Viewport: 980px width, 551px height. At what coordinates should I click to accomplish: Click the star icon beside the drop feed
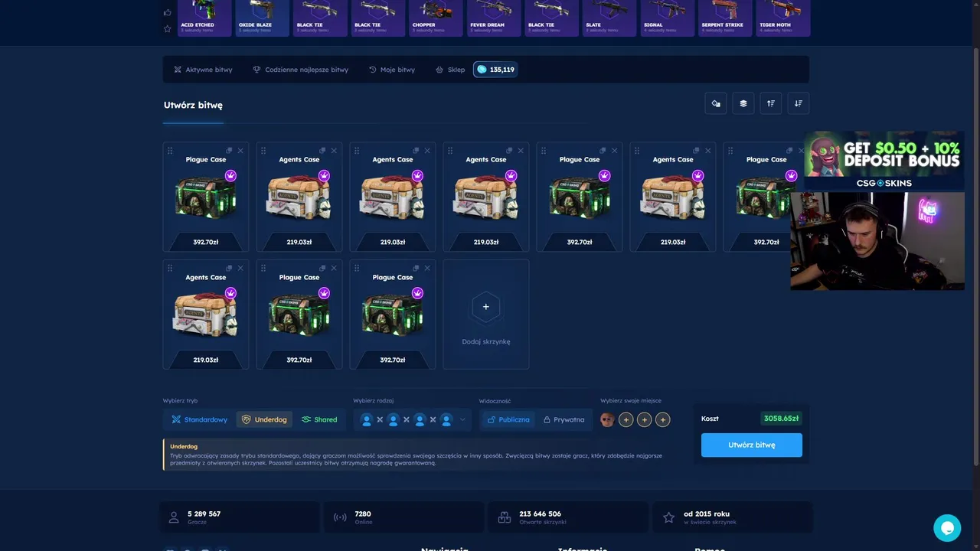(168, 29)
